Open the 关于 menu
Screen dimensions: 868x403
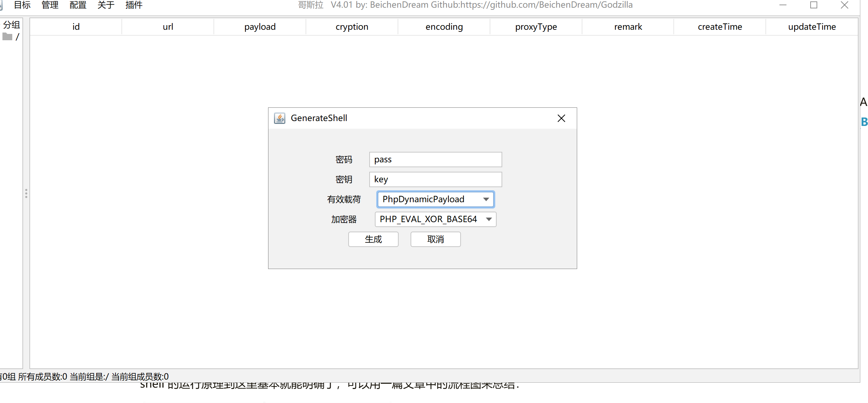click(x=106, y=5)
